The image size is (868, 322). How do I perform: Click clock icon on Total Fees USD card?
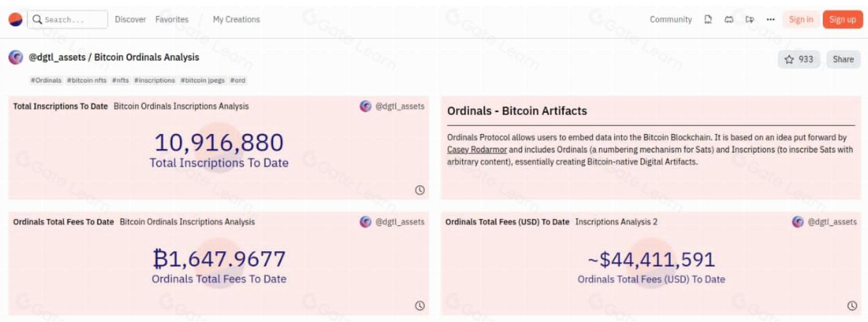[x=852, y=306]
